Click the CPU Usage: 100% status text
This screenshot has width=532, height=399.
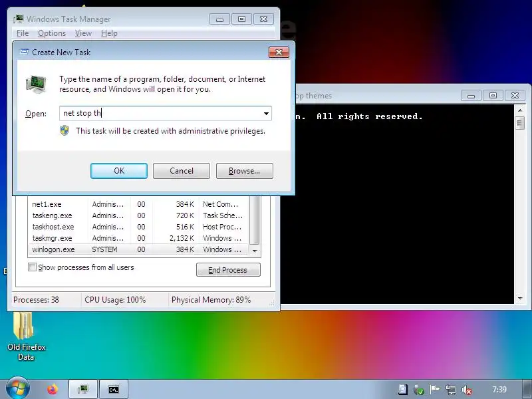point(115,300)
